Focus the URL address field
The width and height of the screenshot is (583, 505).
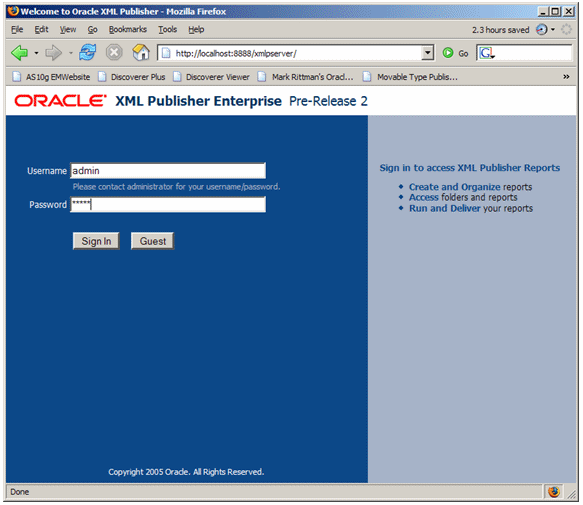297,53
